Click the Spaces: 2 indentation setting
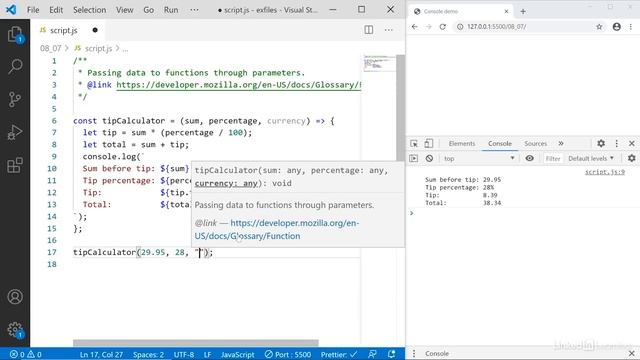This screenshot has height=360, width=640. (148, 354)
